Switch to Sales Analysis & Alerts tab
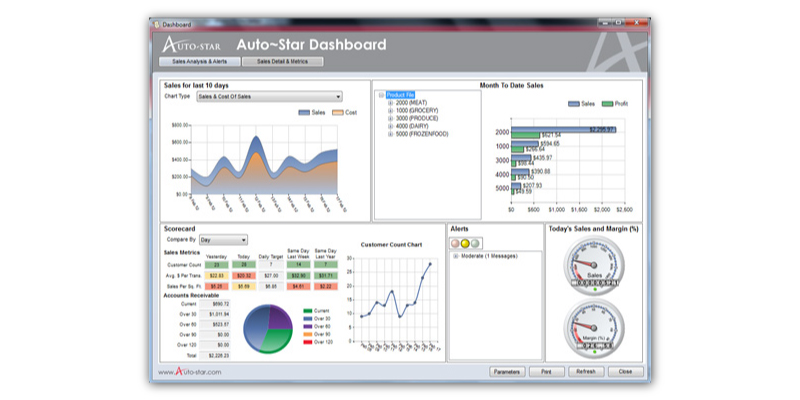Screen dimensions: 800x400 (199, 62)
